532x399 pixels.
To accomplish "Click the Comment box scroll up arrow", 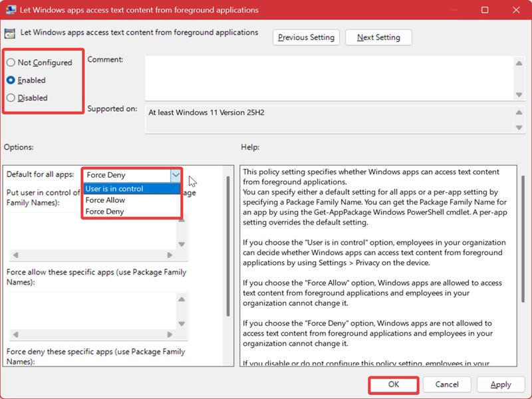I will click(x=519, y=63).
